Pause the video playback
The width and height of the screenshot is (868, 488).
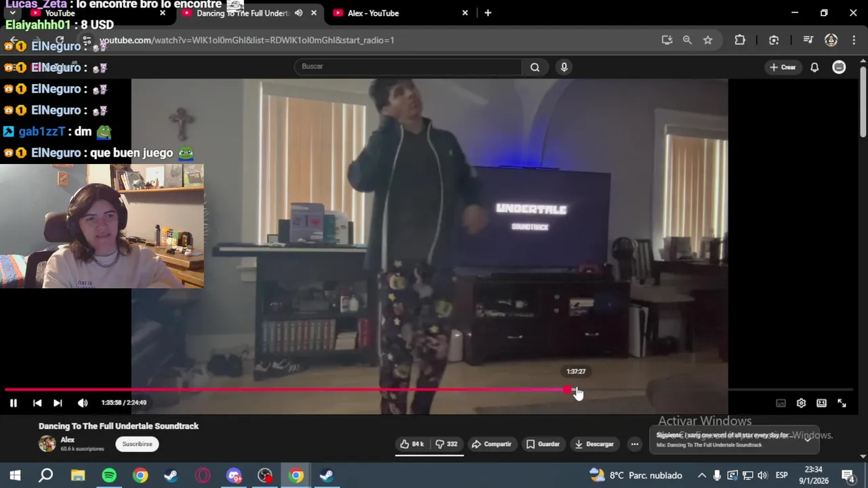pyautogui.click(x=13, y=403)
